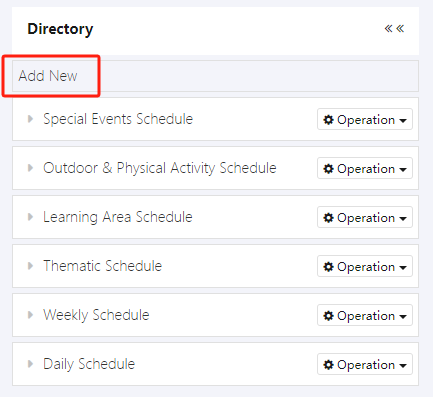Image resolution: width=433 pixels, height=397 pixels.
Task: Select Outdoor & Physical Activity Schedule item
Action: pyautogui.click(x=160, y=168)
